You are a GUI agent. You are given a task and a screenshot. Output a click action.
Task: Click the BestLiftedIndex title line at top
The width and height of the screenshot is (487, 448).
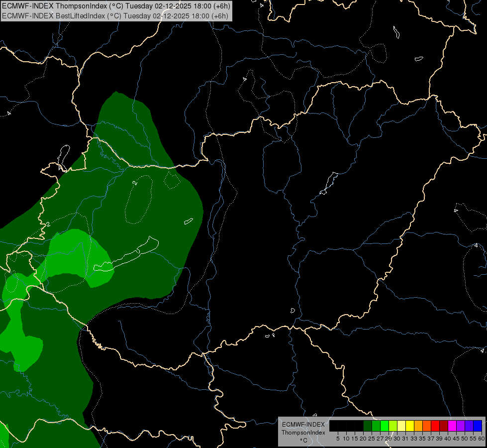115,16
